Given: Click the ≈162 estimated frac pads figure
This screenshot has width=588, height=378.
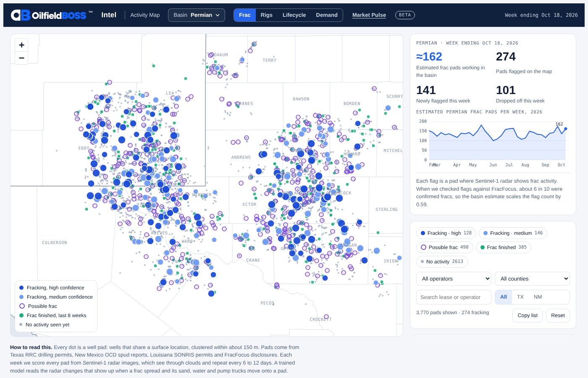Looking at the screenshot, I should (429, 57).
